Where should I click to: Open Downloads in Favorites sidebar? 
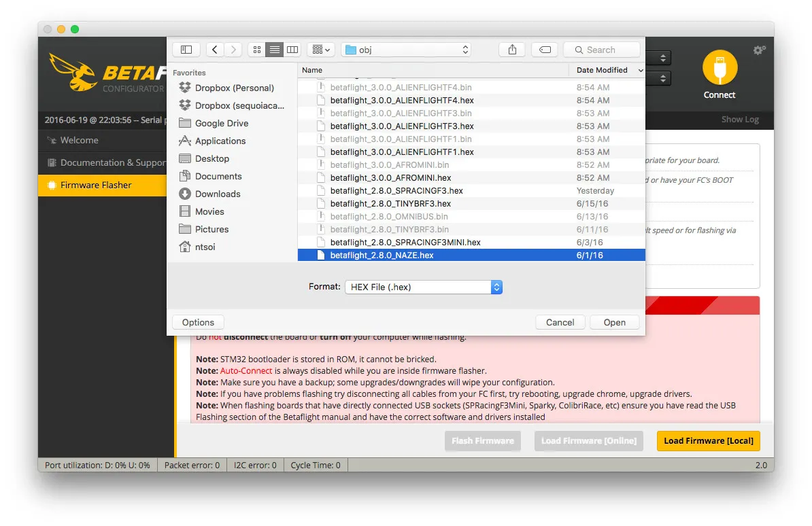click(x=218, y=194)
